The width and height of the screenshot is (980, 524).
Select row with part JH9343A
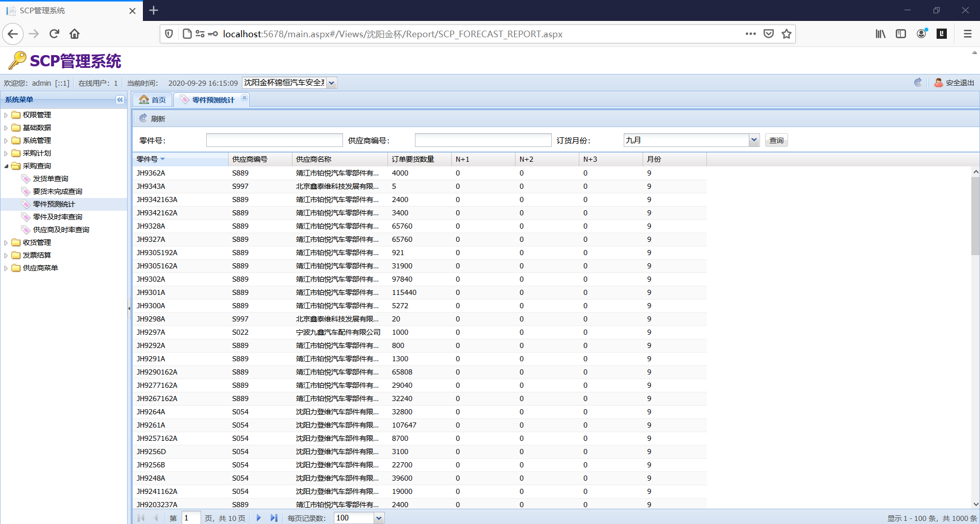[420, 186]
